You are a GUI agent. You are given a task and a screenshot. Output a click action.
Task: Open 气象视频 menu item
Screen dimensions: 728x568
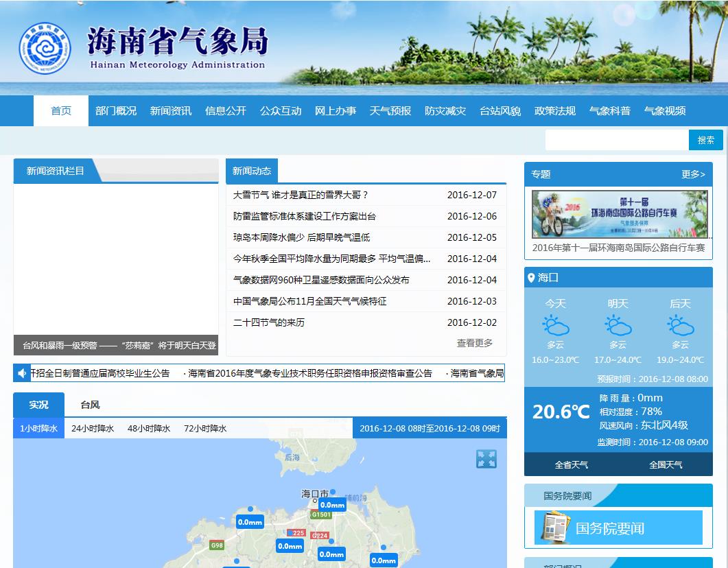pyautogui.click(x=665, y=111)
